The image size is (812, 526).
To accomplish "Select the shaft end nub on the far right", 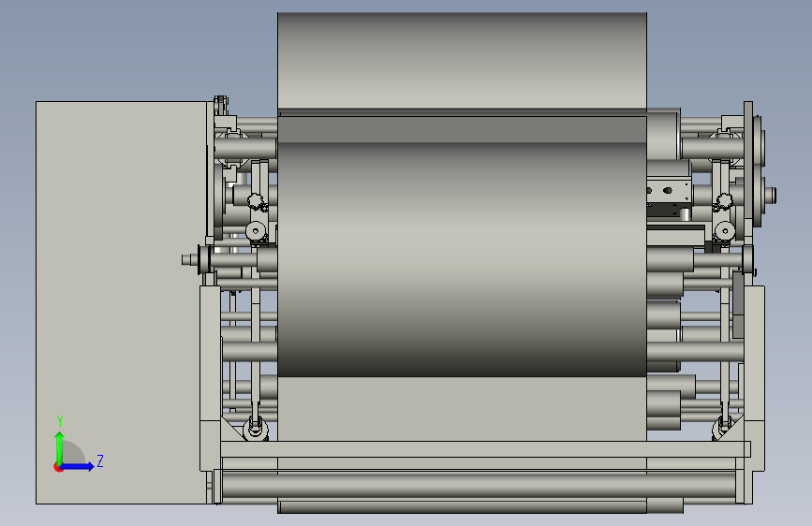I will (770, 196).
